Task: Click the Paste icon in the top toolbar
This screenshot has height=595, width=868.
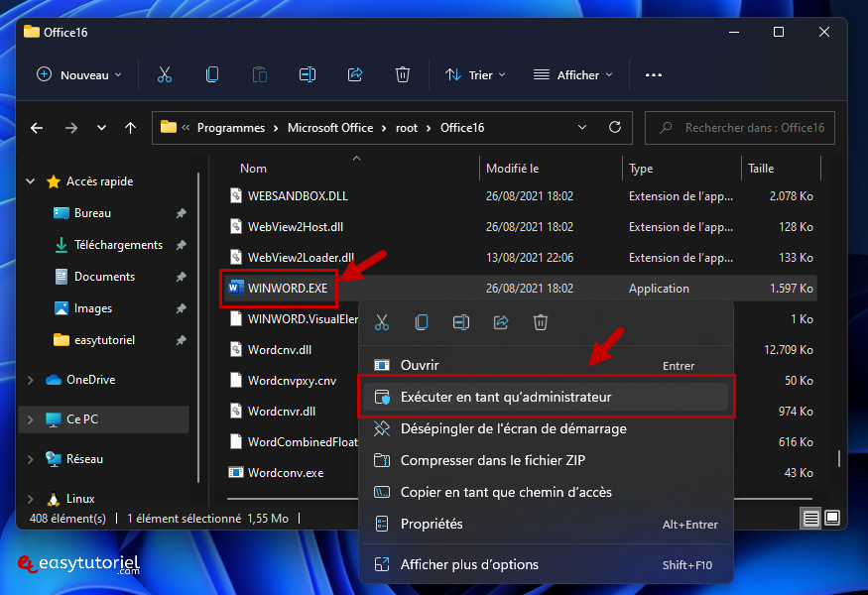Action: pos(260,74)
